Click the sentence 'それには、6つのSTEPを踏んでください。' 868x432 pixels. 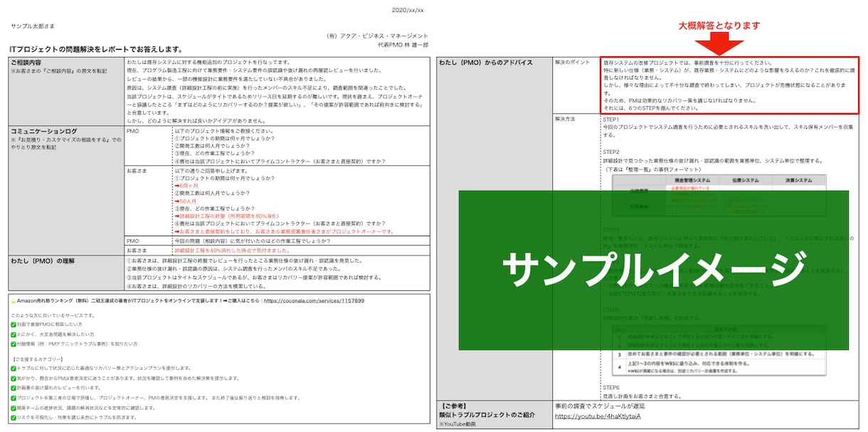click(x=650, y=107)
